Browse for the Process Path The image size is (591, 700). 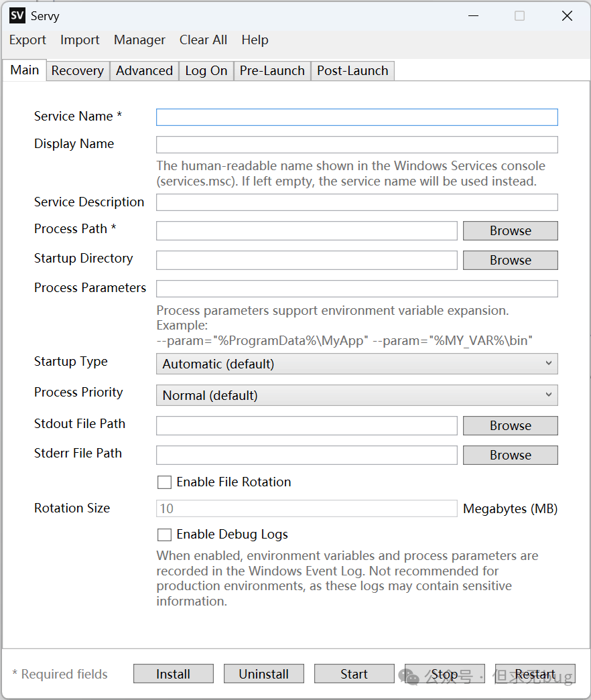point(510,230)
